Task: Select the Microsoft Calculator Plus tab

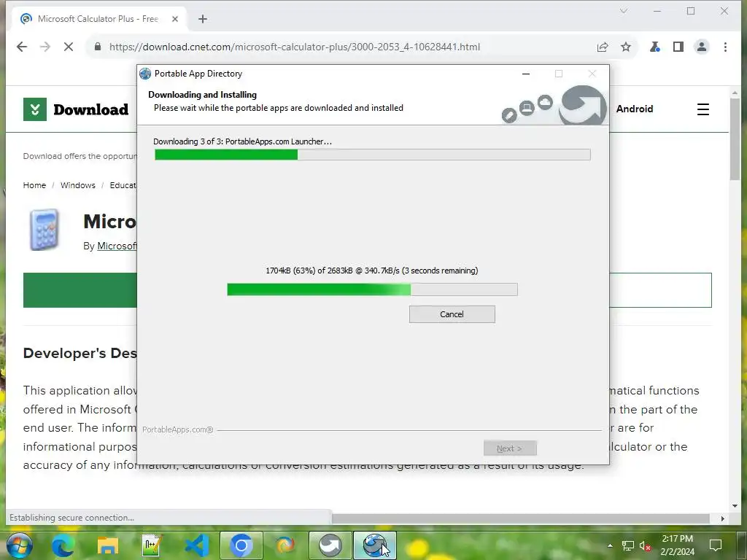Action: (98, 19)
